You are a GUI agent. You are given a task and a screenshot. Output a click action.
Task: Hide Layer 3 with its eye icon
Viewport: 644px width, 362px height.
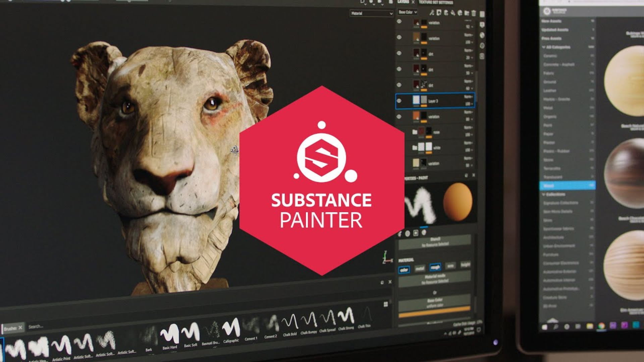(x=399, y=101)
